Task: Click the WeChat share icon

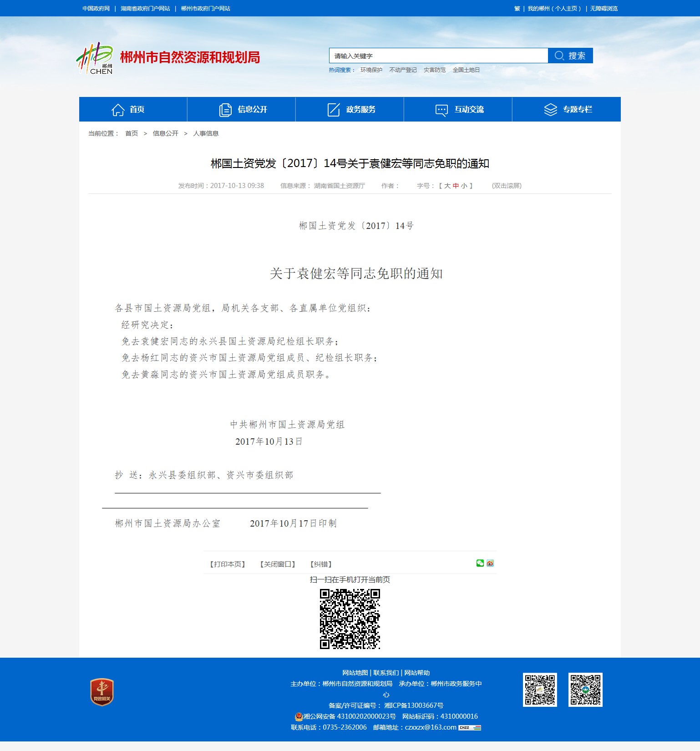Action: pos(480,563)
